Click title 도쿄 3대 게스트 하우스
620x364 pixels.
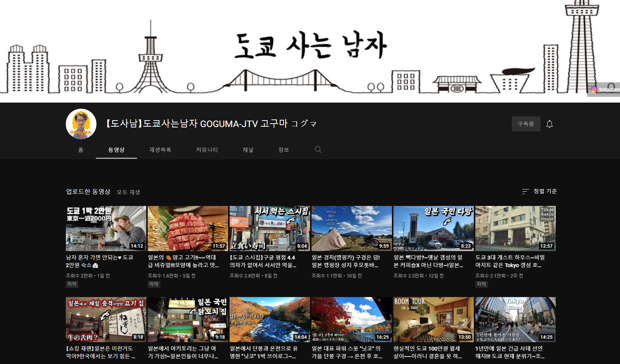[x=510, y=261]
